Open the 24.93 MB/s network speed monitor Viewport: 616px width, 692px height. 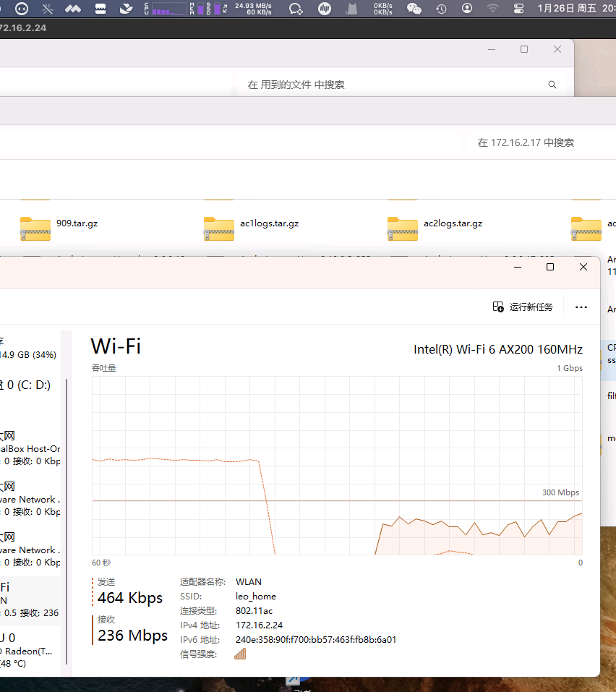pyautogui.click(x=253, y=9)
